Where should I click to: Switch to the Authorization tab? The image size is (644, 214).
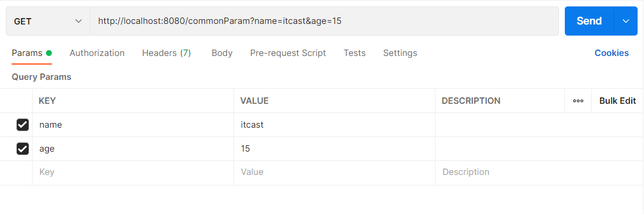click(x=97, y=53)
